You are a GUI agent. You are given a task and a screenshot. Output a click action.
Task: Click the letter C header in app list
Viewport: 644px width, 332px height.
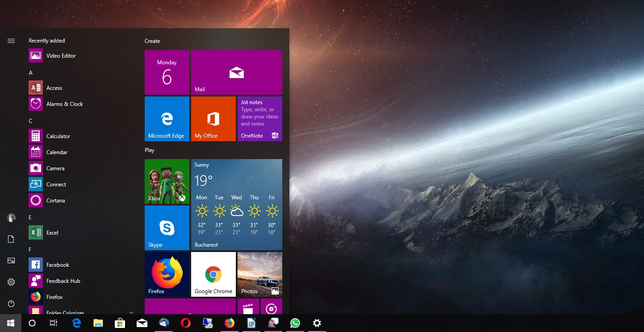[31, 121]
